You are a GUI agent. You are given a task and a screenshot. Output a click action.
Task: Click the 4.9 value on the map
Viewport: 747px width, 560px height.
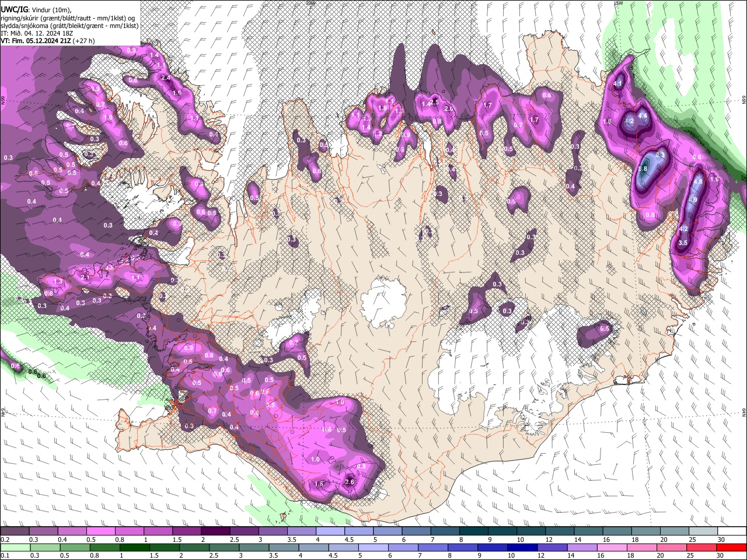pos(693,199)
